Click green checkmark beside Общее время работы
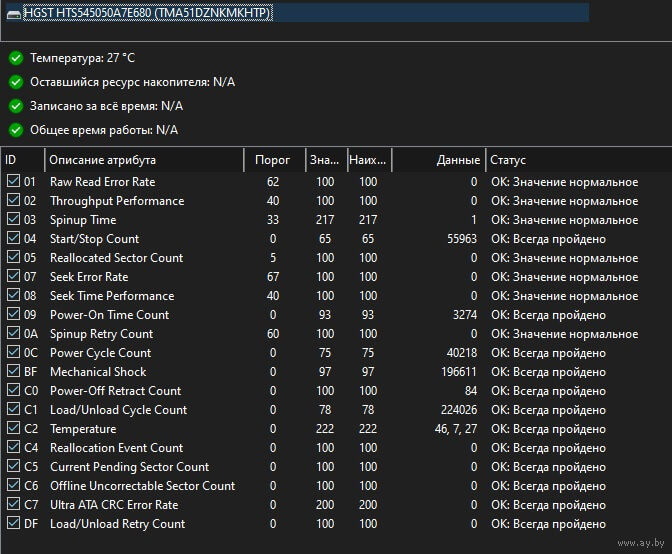Screen dimensions: 672x554 [x=16, y=130]
